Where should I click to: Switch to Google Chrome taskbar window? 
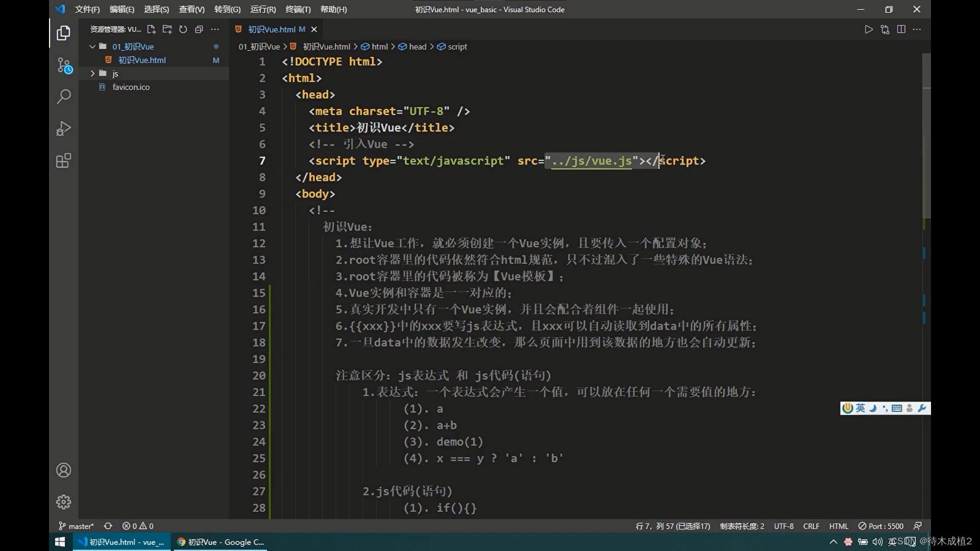point(220,542)
